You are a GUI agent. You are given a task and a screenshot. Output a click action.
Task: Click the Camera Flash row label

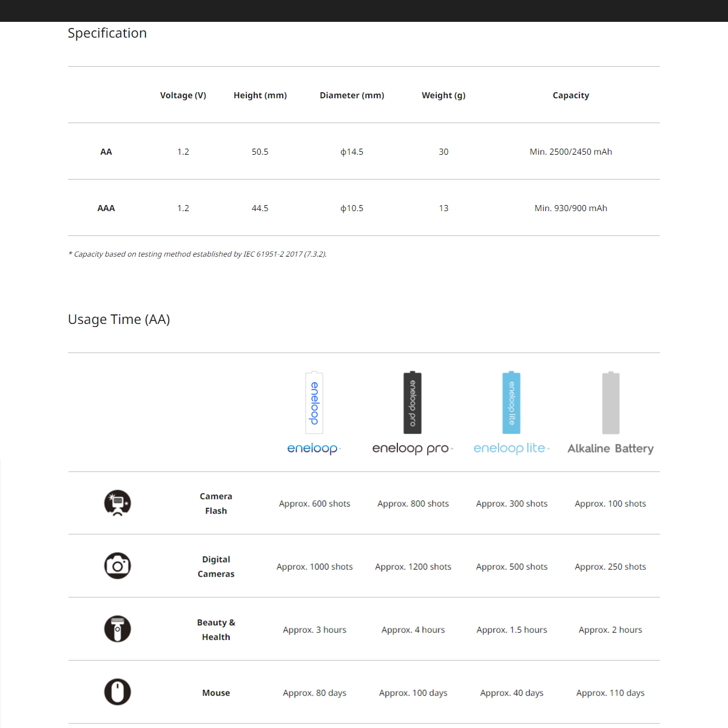pyautogui.click(x=216, y=504)
